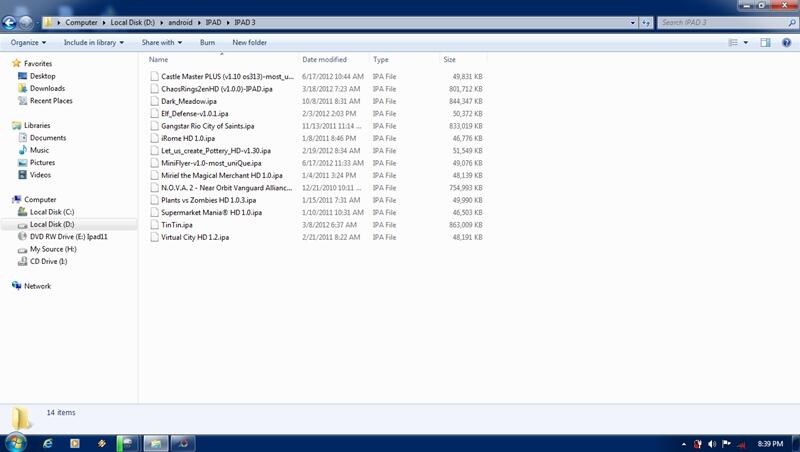Select Favorites in the navigation pane

click(x=38, y=63)
